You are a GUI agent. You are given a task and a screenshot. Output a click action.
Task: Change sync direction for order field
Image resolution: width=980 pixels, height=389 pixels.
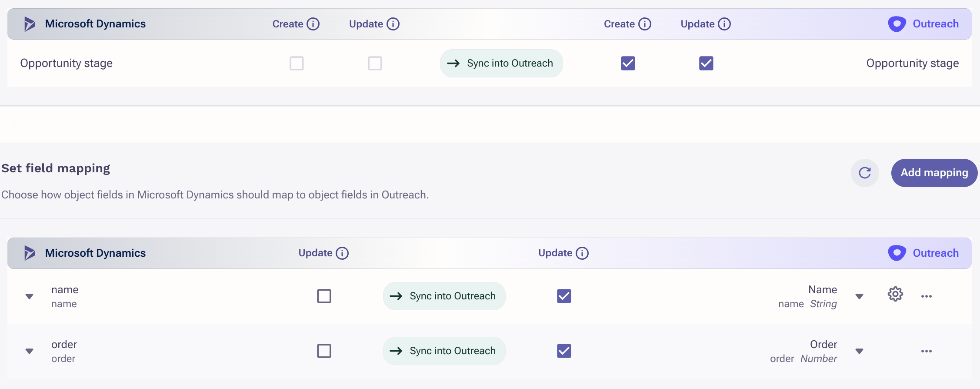pyautogui.click(x=444, y=351)
